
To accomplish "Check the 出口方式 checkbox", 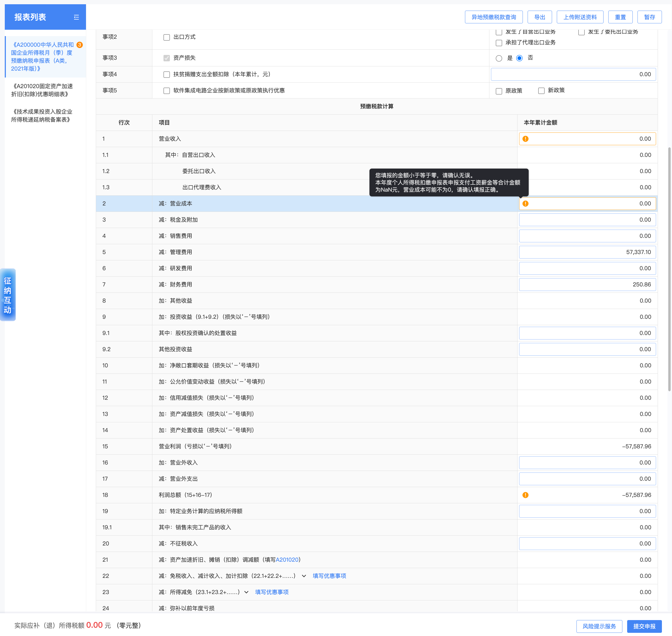I will pyautogui.click(x=166, y=37).
